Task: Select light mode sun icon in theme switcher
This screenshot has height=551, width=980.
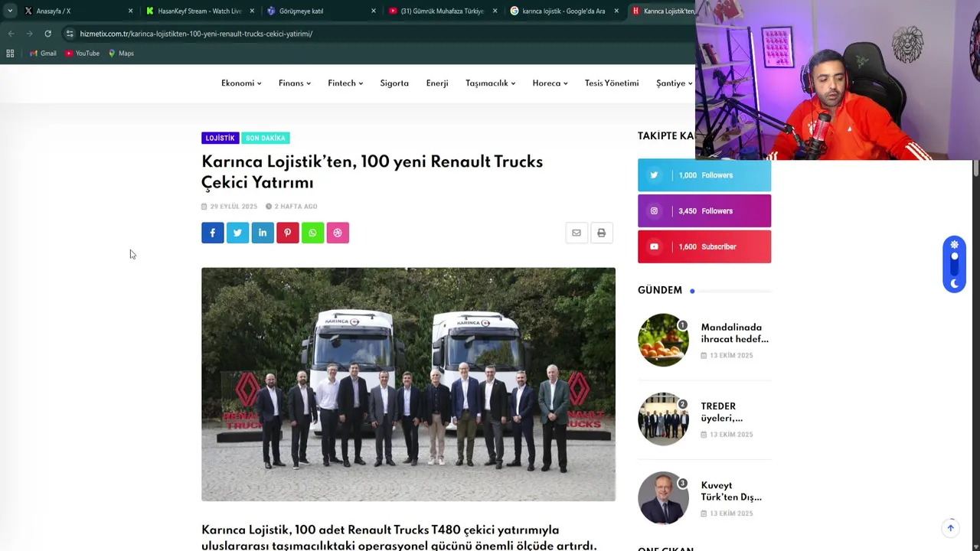Action: [x=954, y=245]
